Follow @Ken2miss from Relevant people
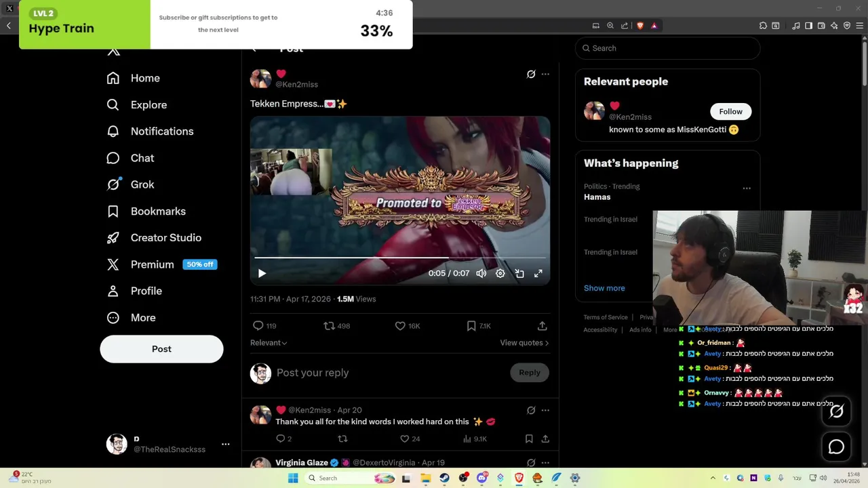This screenshot has height=488, width=868. click(x=730, y=111)
